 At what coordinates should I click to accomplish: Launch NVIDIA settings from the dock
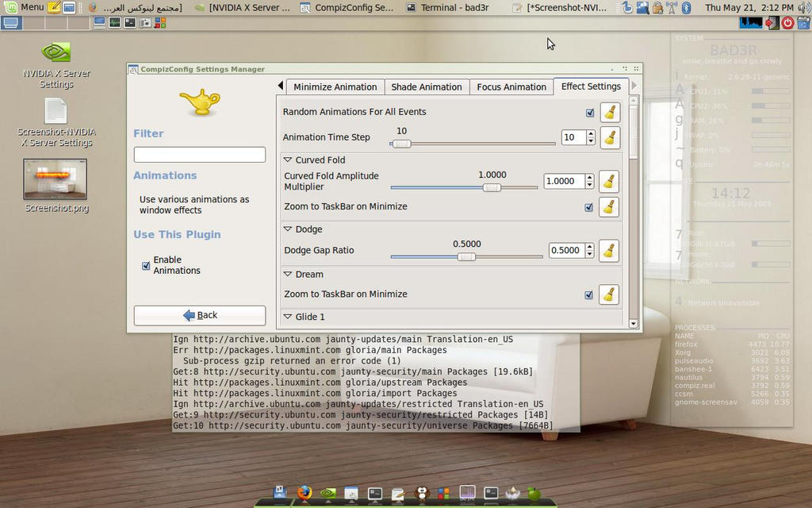[327, 494]
